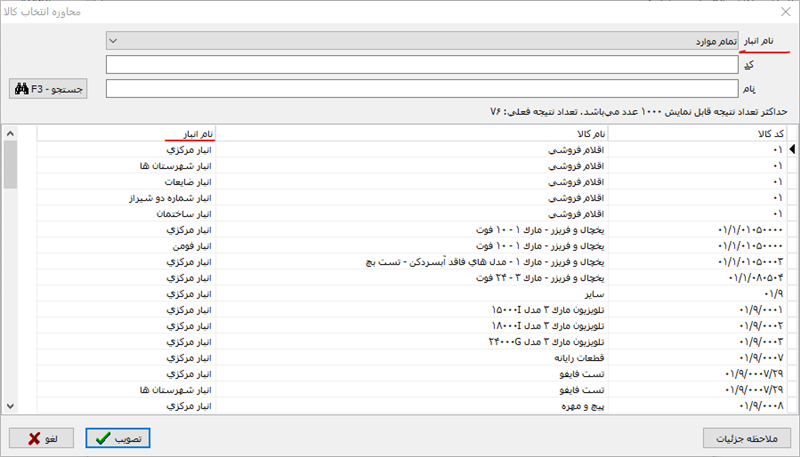The width and height of the screenshot is (800, 457).
Task: Click the scroll up arrow of the list
Action: (10, 133)
